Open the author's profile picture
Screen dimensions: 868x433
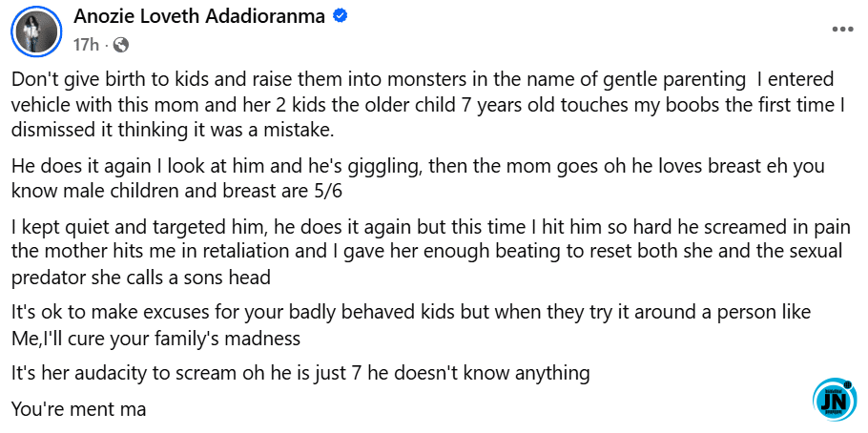tap(36, 31)
